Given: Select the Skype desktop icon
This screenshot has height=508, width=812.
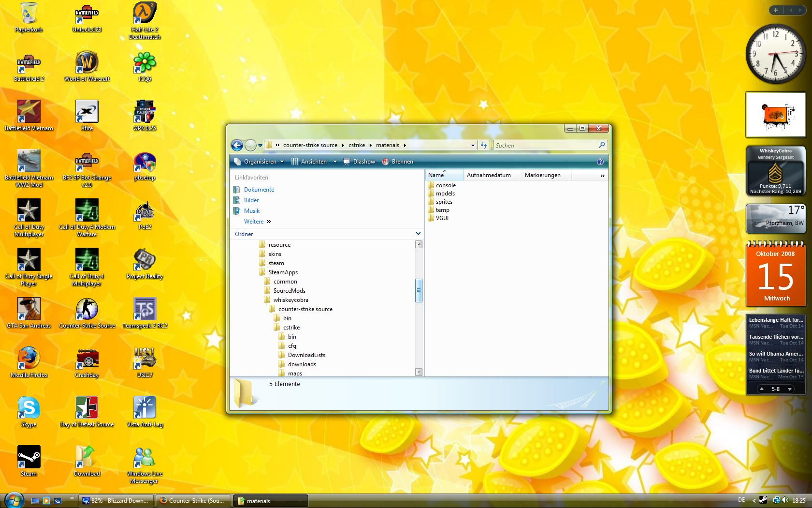Looking at the screenshot, I should [x=29, y=412].
